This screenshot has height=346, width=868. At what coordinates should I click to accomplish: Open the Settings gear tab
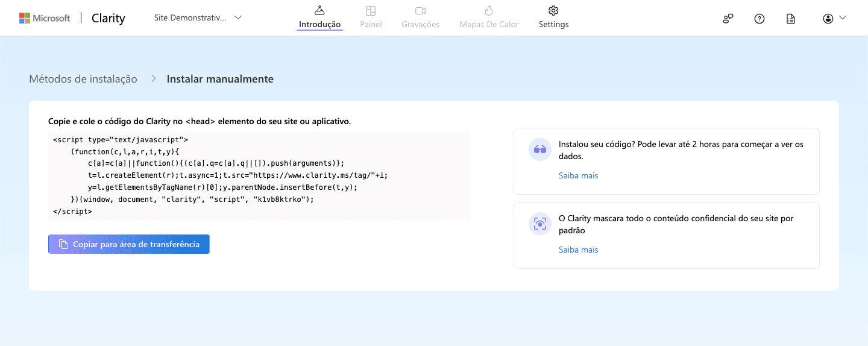553,17
